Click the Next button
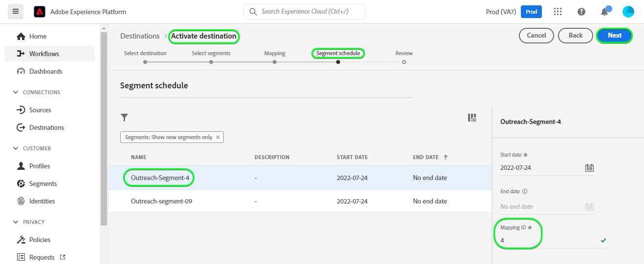This screenshot has width=644, height=264. (615, 35)
